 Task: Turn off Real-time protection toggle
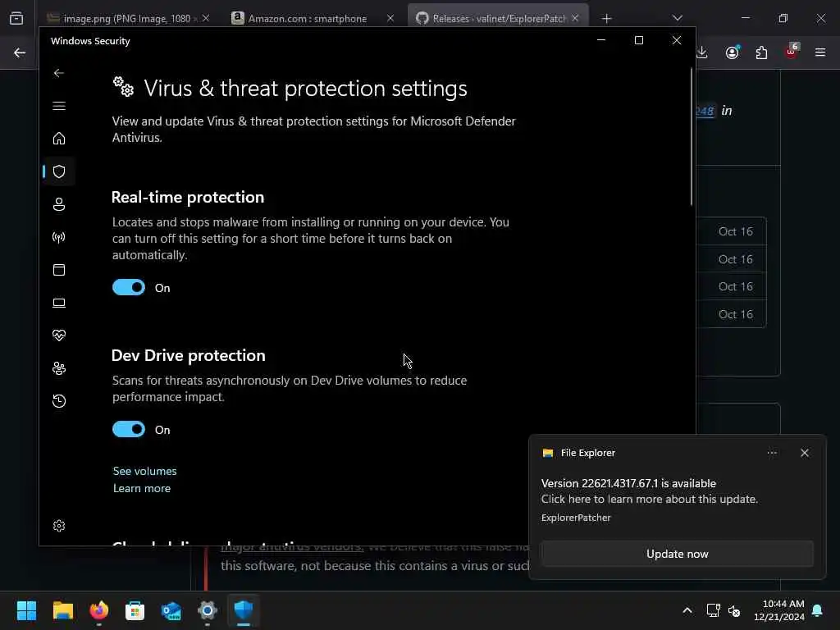[x=129, y=287]
